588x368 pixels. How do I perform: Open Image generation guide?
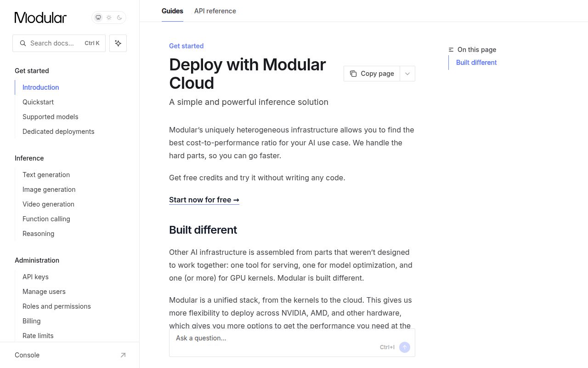coord(49,190)
